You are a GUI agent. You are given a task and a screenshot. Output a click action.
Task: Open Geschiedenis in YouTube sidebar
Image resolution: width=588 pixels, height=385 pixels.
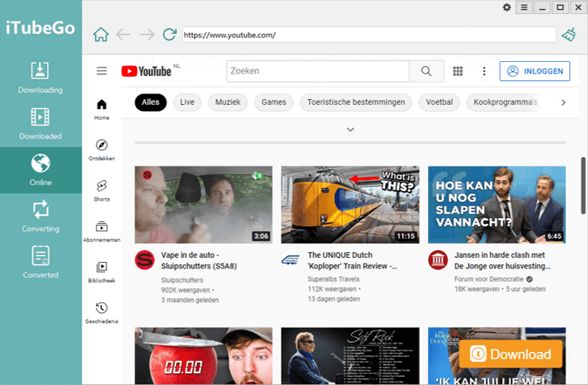[x=102, y=313]
